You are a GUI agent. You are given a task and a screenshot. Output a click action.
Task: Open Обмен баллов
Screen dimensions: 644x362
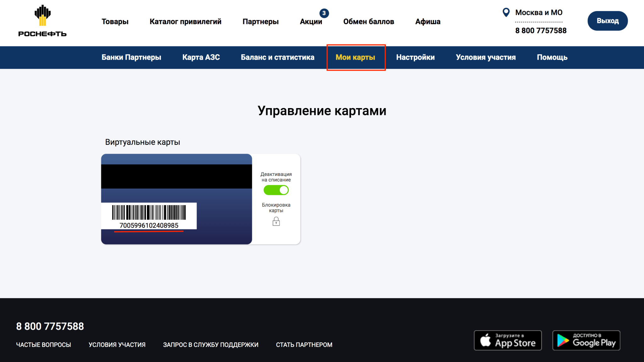(369, 22)
